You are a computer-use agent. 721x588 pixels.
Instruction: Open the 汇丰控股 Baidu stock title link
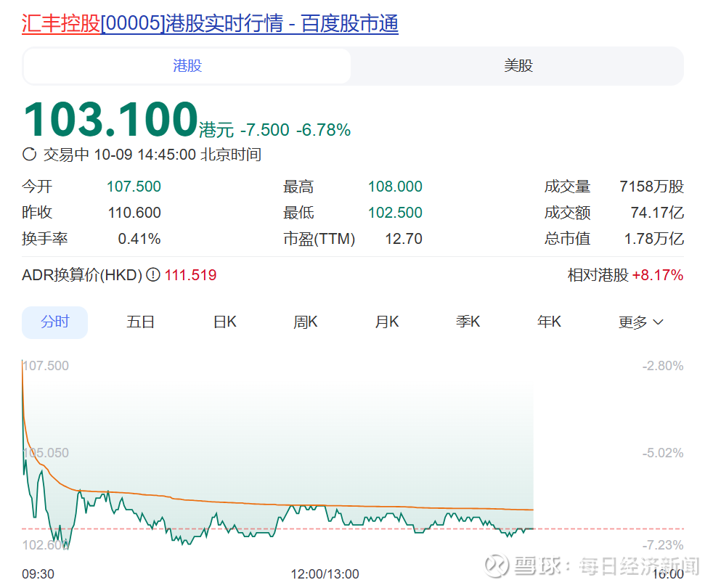(x=210, y=23)
